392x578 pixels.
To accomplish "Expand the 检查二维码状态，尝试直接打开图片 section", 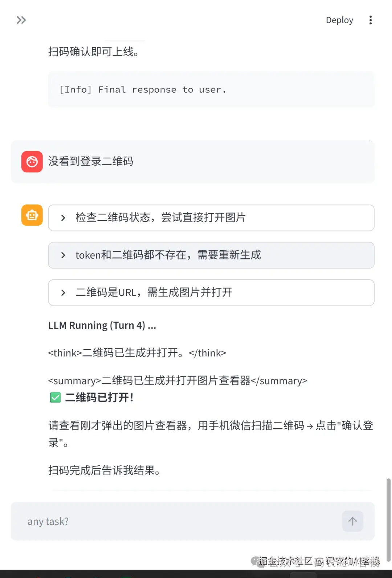I will [x=160, y=218].
